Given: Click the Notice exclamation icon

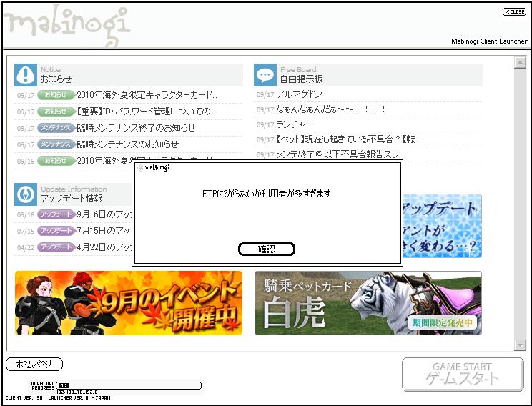Looking at the screenshot, I should pyautogui.click(x=26, y=74).
